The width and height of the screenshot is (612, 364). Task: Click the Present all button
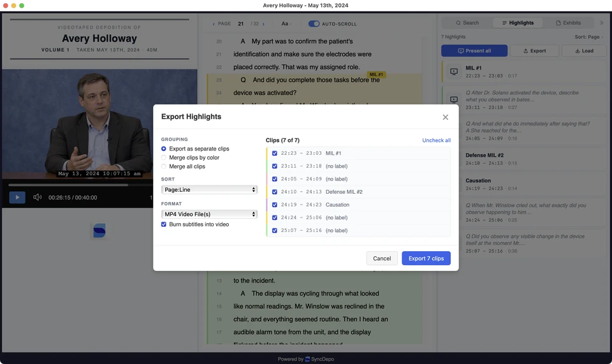[x=474, y=51]
